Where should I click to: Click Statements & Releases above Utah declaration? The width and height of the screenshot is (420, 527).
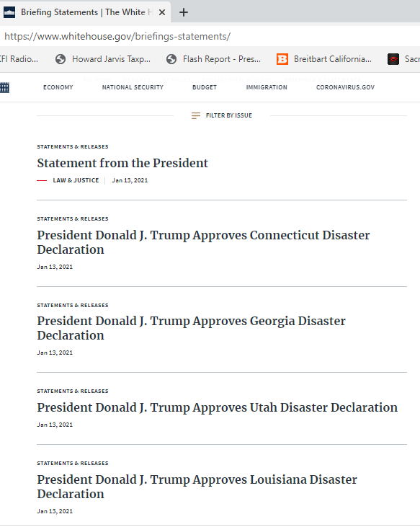pos(73,391)
